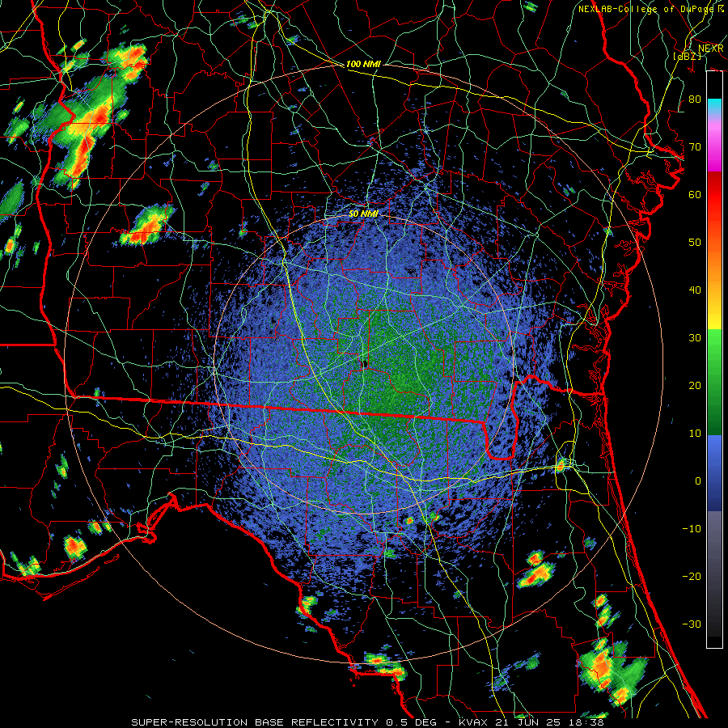Click the 0 value on the dBZ scale

pos(698,481)
